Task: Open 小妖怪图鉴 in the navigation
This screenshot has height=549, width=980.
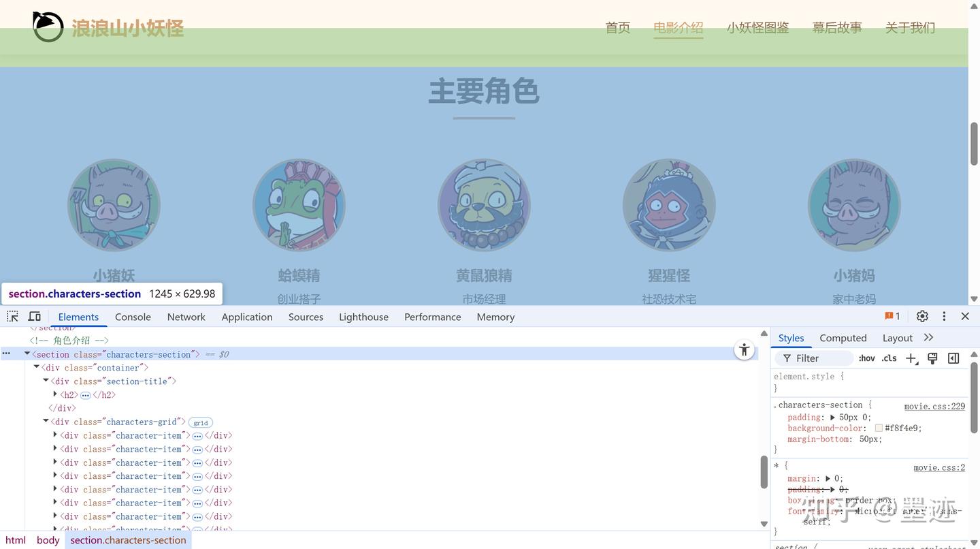Action: [757, 27]
